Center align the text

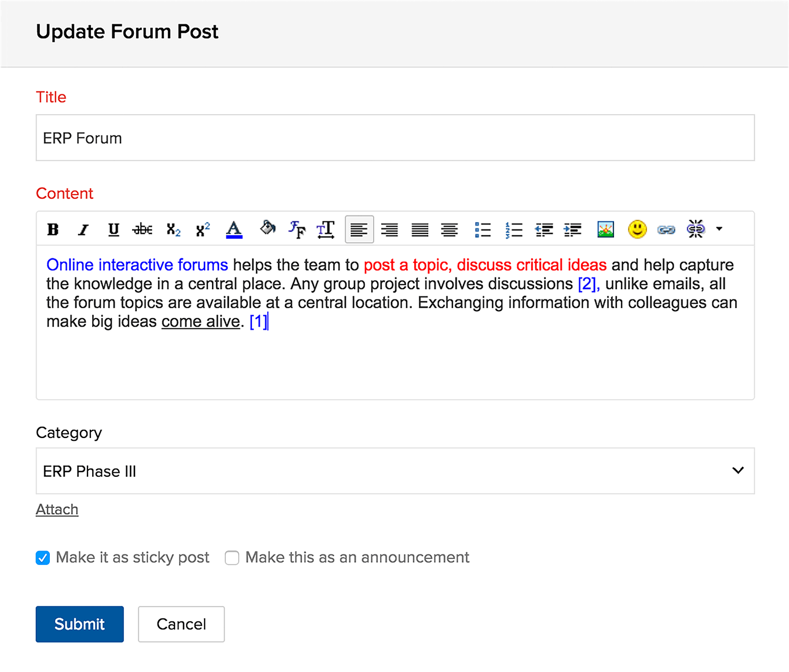[x=450, y=229]
